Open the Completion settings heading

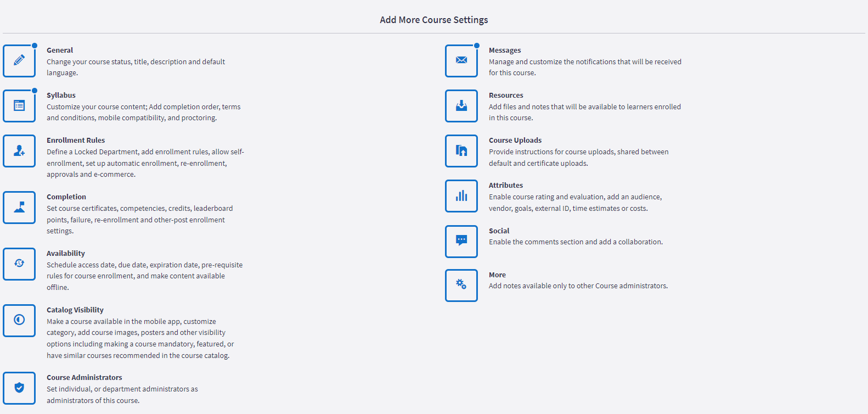click(66, 197)
